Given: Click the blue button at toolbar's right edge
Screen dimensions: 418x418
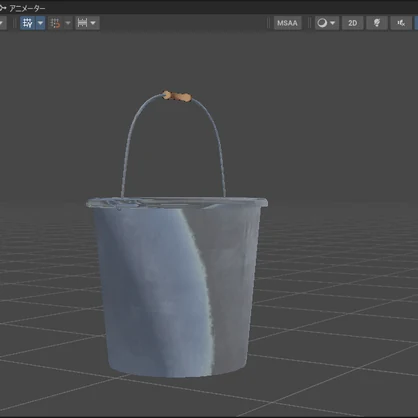Looking at the screenshot, I should click(x=416, y=23).
